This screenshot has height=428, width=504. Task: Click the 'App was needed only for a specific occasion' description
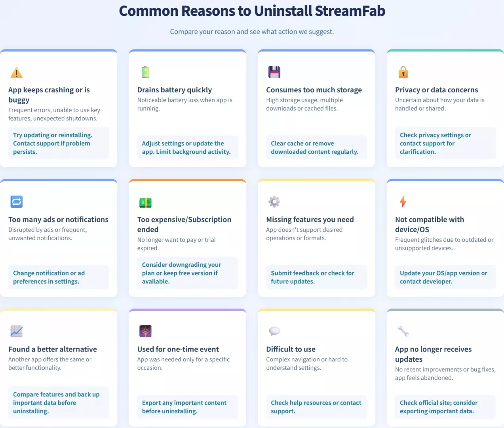(x=183, y=363)
